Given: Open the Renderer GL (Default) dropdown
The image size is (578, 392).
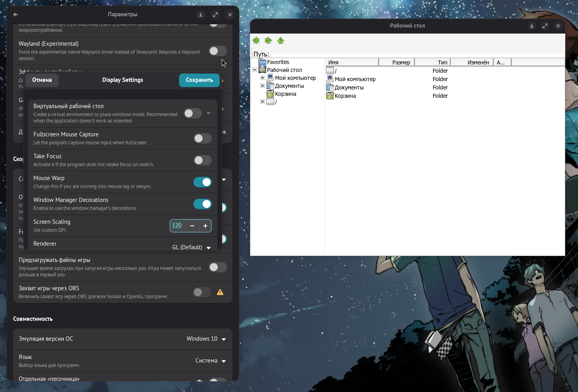Looking at the screenshot, I should pyautogui.click(x=191, y=247).
